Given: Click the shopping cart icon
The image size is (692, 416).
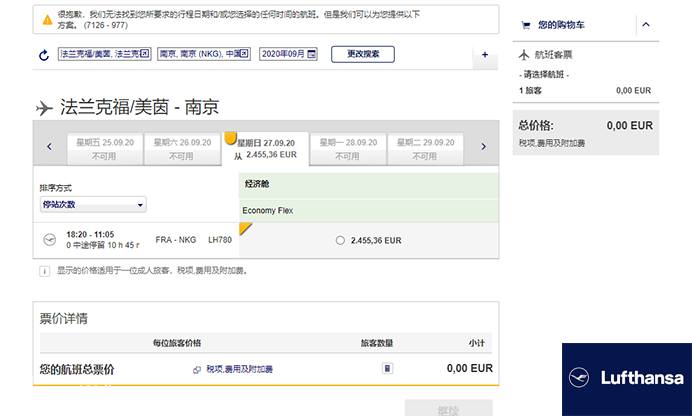Looking at the screenshot, I should coord(526,25).
